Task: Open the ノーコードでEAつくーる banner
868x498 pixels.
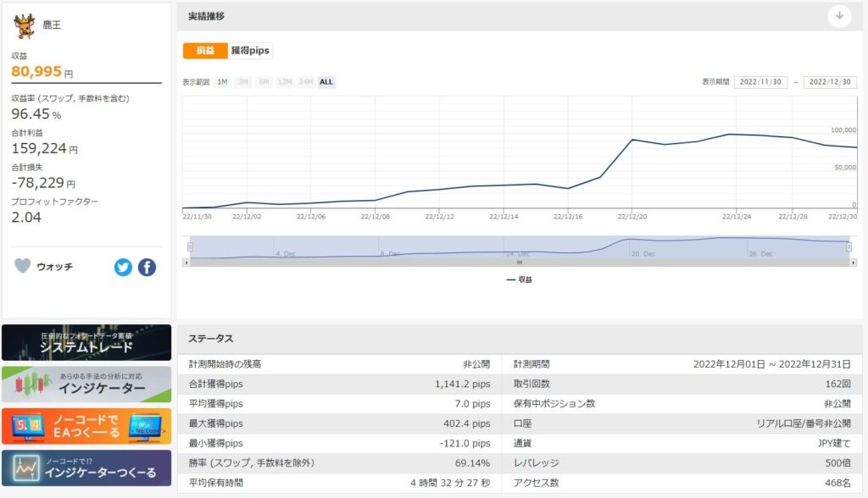Action: tap(86, 426)
